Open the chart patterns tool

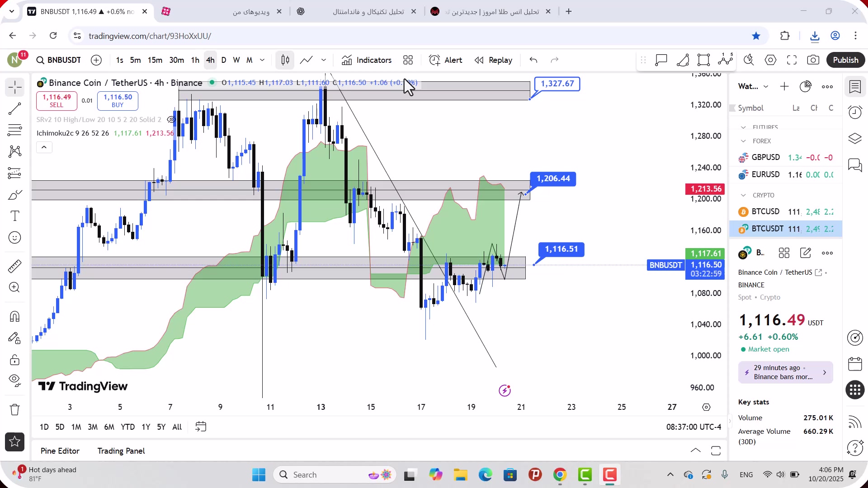[15, 151]
